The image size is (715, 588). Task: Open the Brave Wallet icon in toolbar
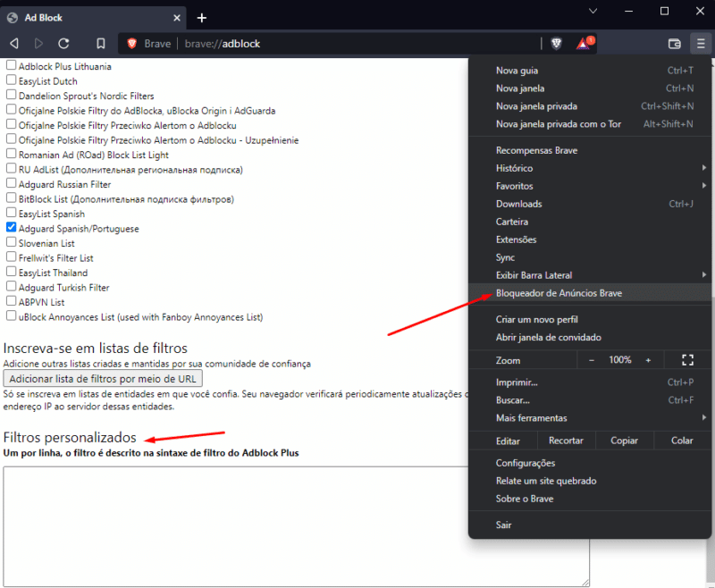click(675, 44)
